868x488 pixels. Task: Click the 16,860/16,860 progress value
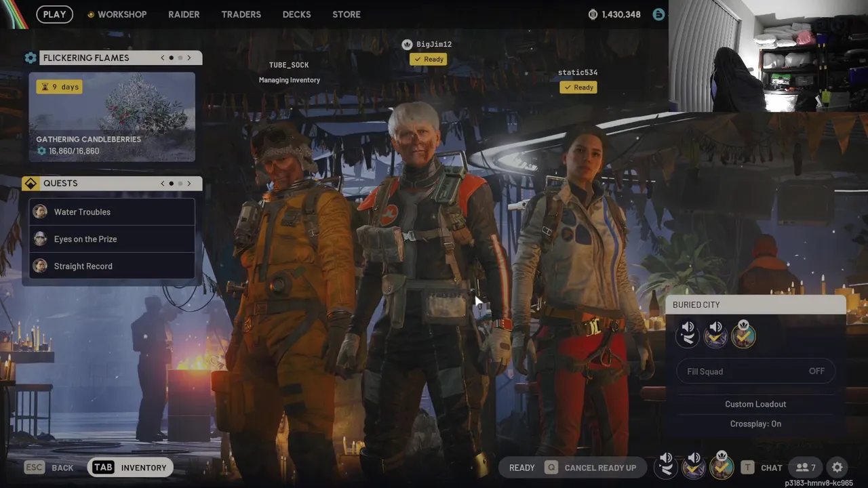[74, 151]
